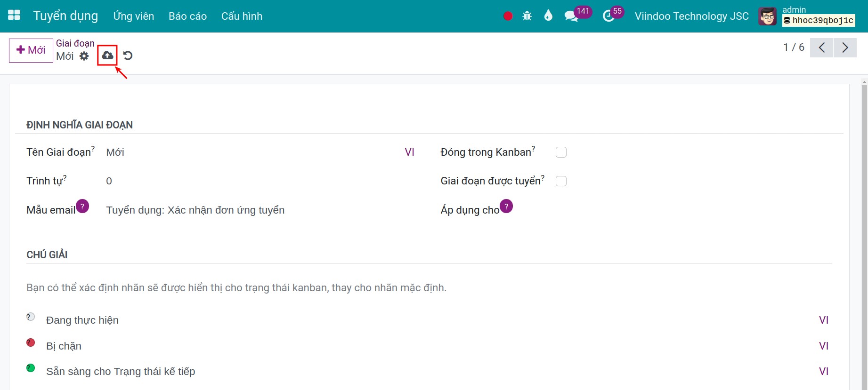Edit the Đang thực hiện label field
This screenshot has width=868, height=390.
click(430, 320)
